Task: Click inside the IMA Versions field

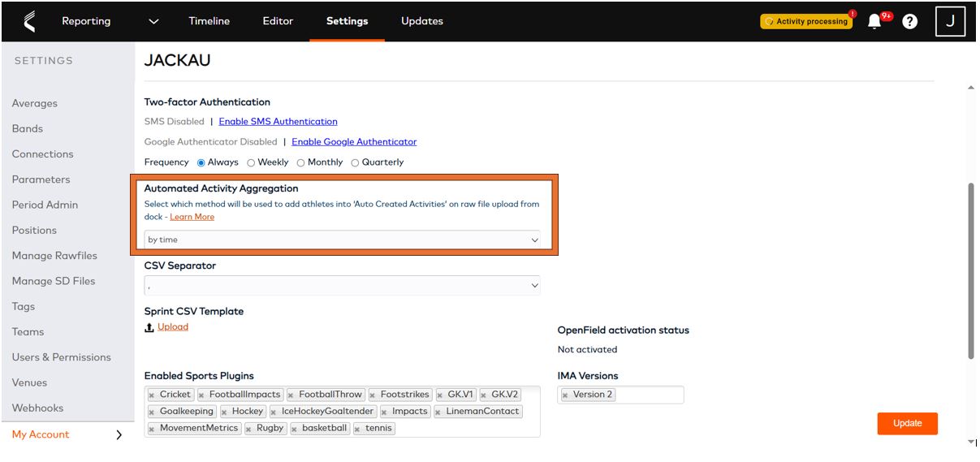Action: 620,395
